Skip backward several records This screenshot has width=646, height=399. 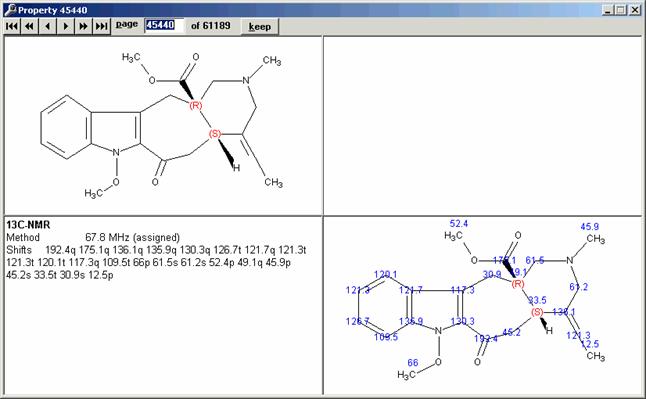click(29, 26)
